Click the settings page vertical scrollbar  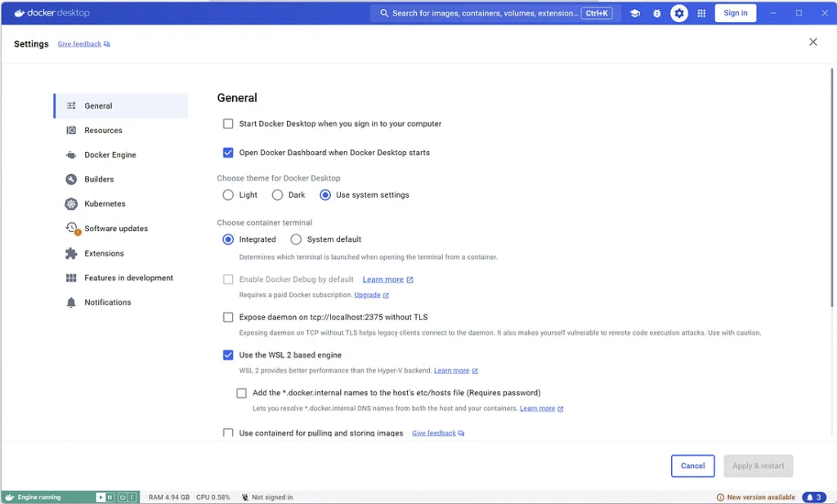831,188
